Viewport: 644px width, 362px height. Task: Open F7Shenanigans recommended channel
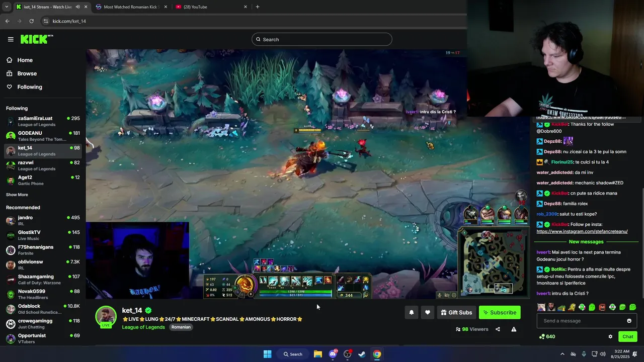(x=43, y=250)
